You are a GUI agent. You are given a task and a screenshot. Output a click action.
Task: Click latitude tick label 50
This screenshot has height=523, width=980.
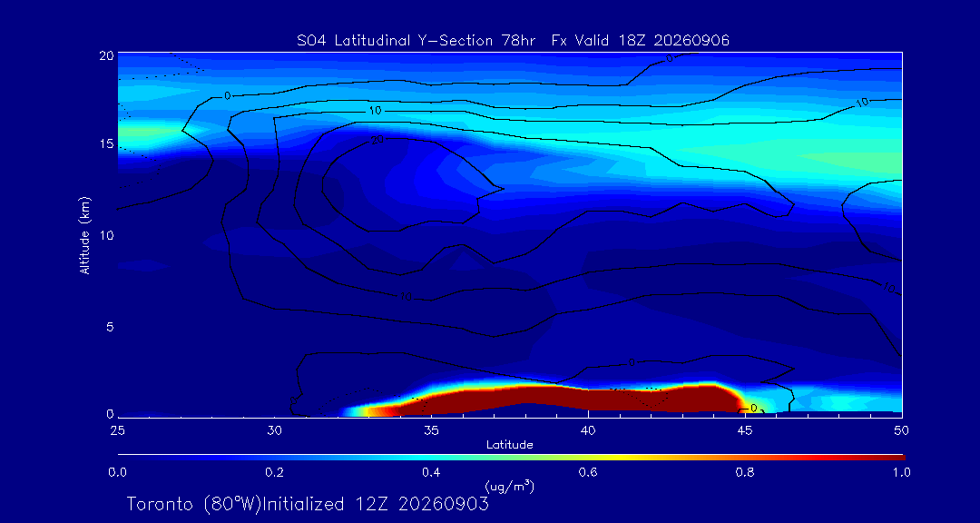tap(901, 430)
